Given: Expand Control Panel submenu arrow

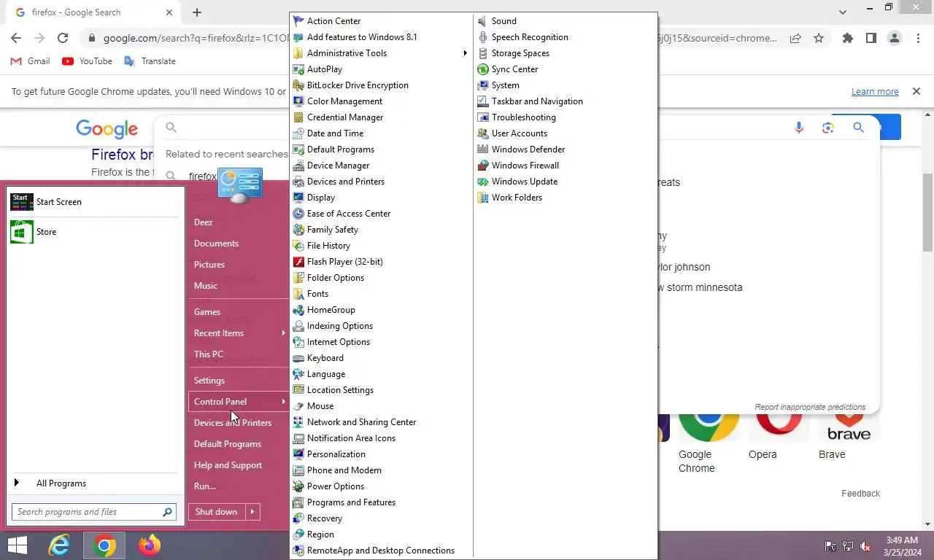Looking at the screenshot, I should pos(283,402).
